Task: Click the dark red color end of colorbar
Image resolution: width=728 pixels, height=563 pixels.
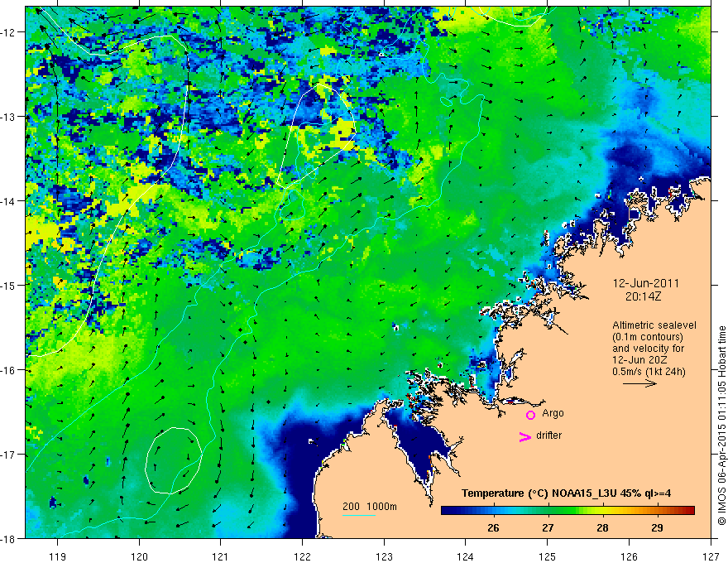Action: click(x=691, y=511)
